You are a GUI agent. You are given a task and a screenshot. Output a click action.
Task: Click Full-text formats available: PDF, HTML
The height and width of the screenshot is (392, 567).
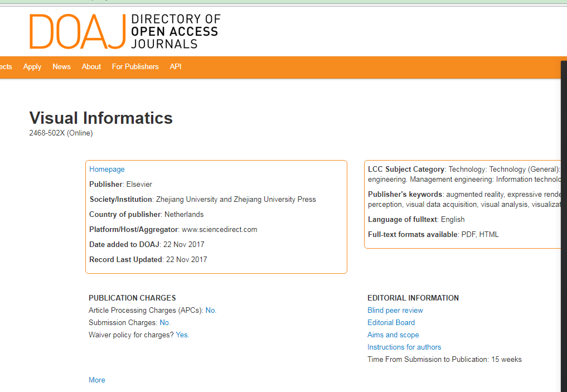[433, 235]
